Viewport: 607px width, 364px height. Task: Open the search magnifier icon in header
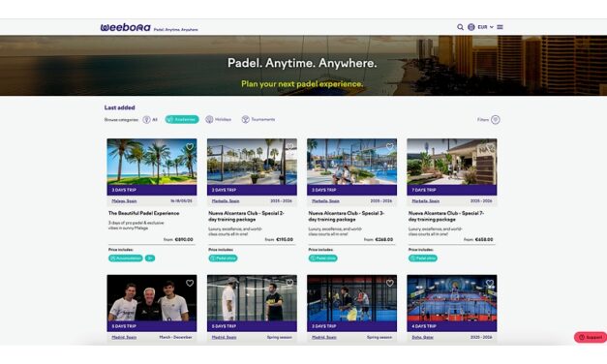(460, 27)
